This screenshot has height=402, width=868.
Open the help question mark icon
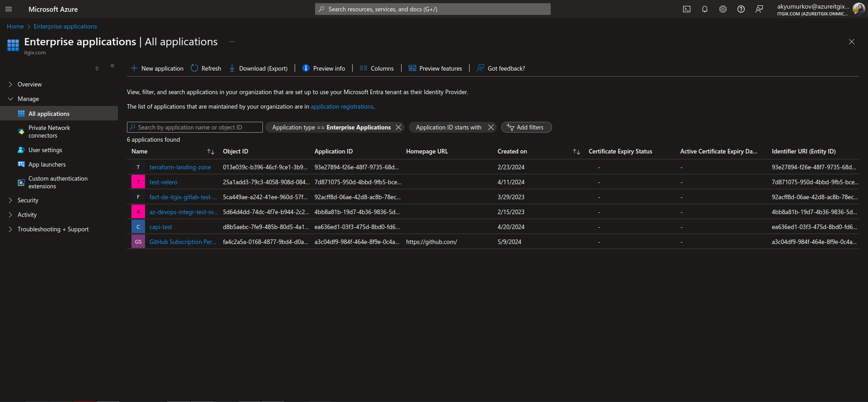741,9
